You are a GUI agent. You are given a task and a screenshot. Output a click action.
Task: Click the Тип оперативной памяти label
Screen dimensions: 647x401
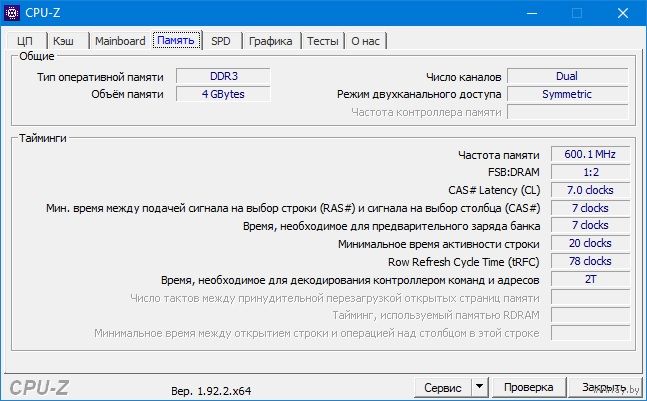pos(100,77)
